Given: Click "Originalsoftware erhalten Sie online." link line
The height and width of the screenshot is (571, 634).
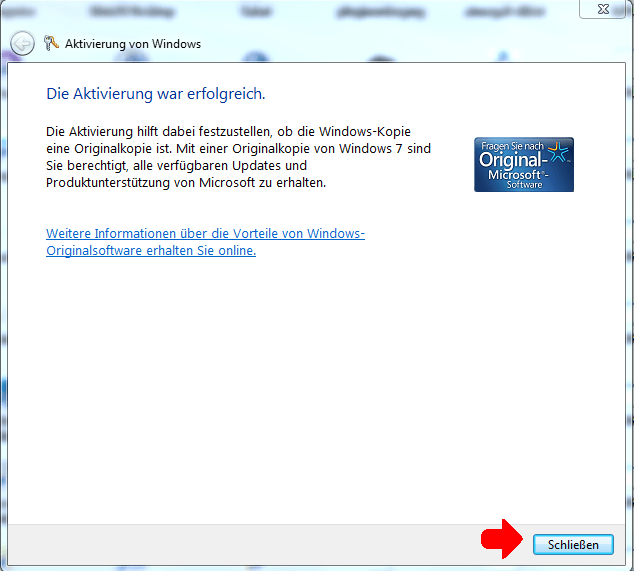Looking at the screenshot, I should (151, 251).
